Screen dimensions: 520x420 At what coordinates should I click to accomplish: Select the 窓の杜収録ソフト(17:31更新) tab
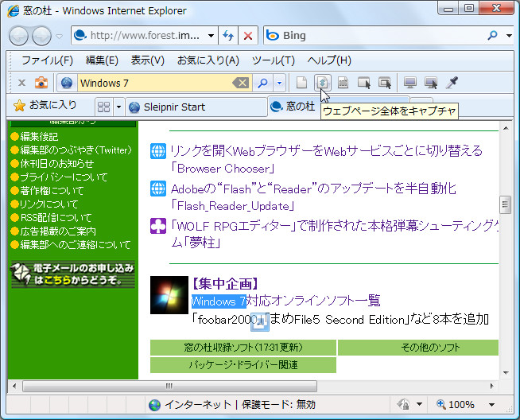click(243, 348)
